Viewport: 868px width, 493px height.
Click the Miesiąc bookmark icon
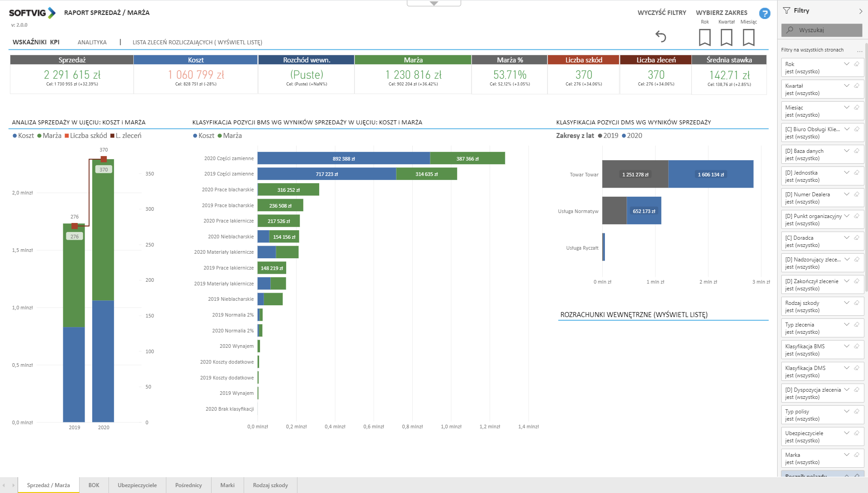[748, 37]
